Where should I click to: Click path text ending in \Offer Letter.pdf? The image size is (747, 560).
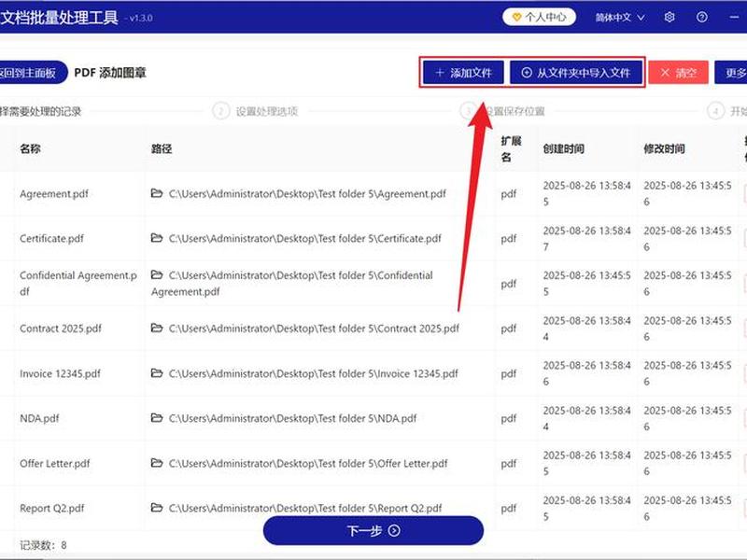click(308, 463)
